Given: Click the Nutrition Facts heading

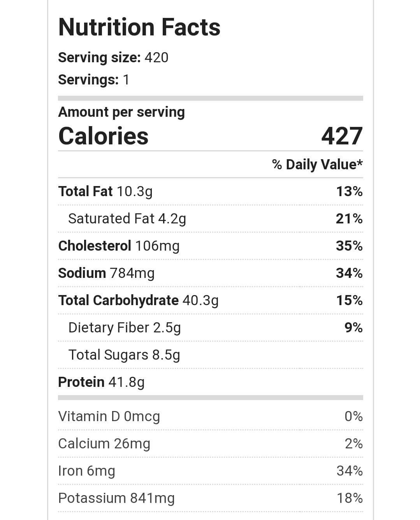Looking at the screenshot, I should tap(139, 27).
